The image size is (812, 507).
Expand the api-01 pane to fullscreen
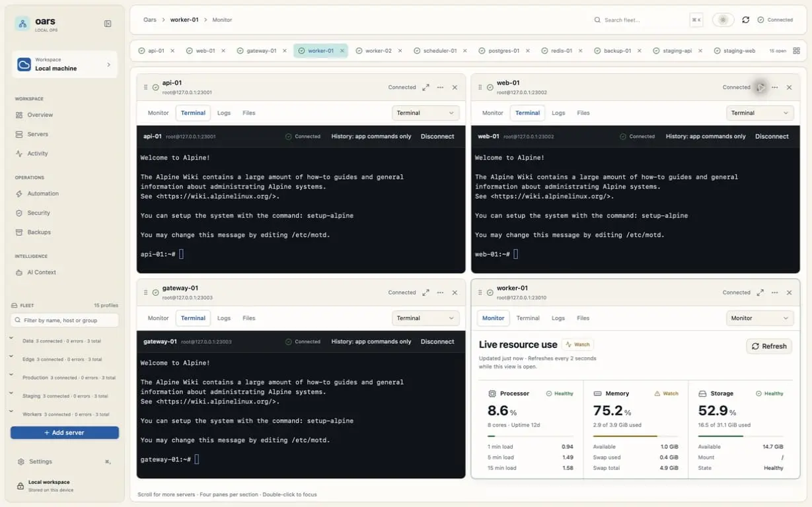point(425,87)
